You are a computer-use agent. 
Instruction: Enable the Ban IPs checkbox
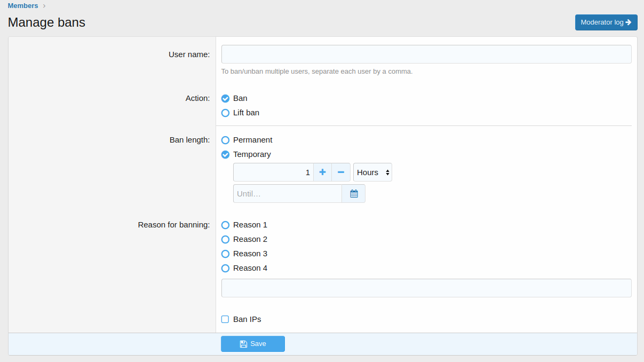click(x=226, y=319)
